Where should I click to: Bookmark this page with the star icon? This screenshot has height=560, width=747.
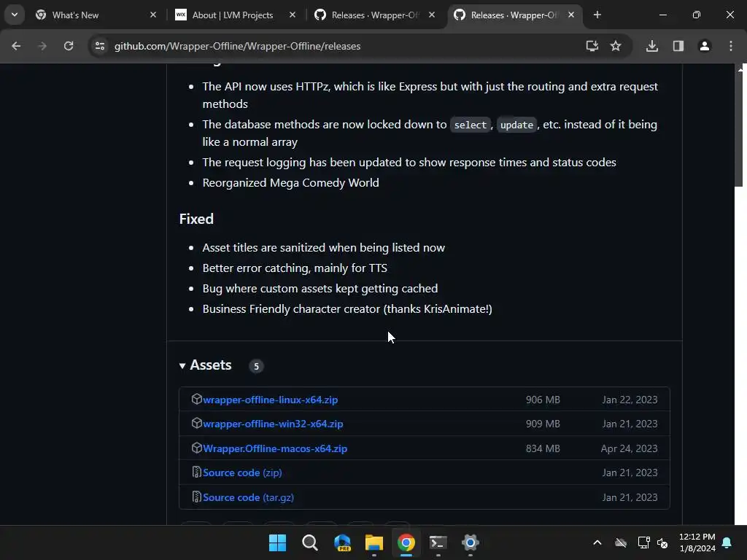(616, 46)
